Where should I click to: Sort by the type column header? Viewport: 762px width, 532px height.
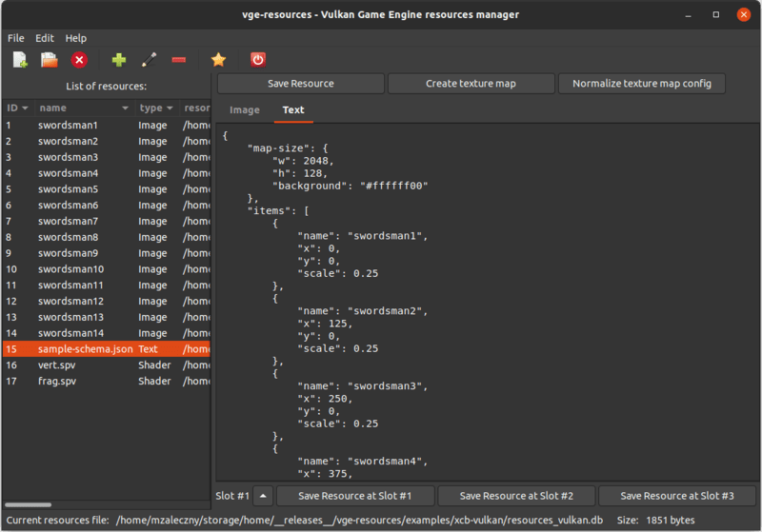(x=156, y=108)
